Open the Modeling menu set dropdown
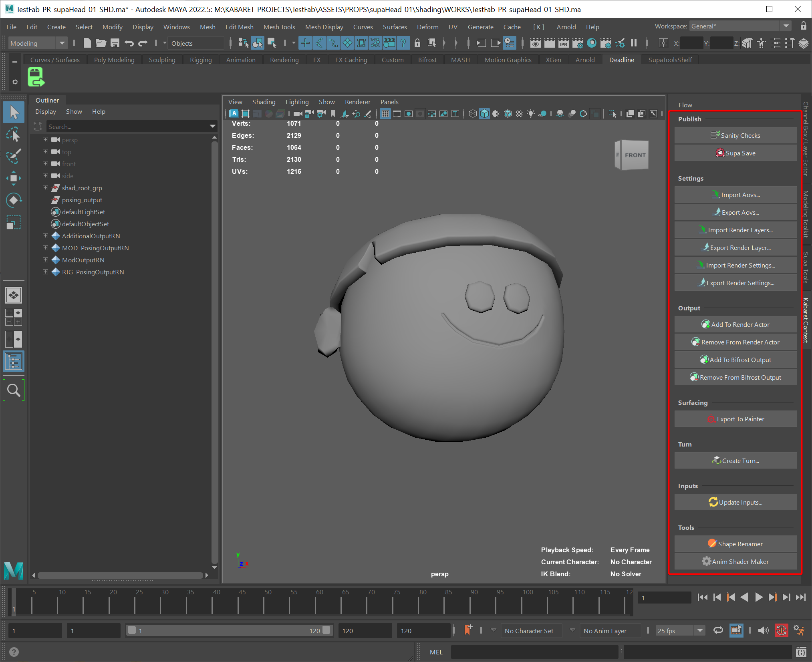The image size is (812, 662). point(38,43)
